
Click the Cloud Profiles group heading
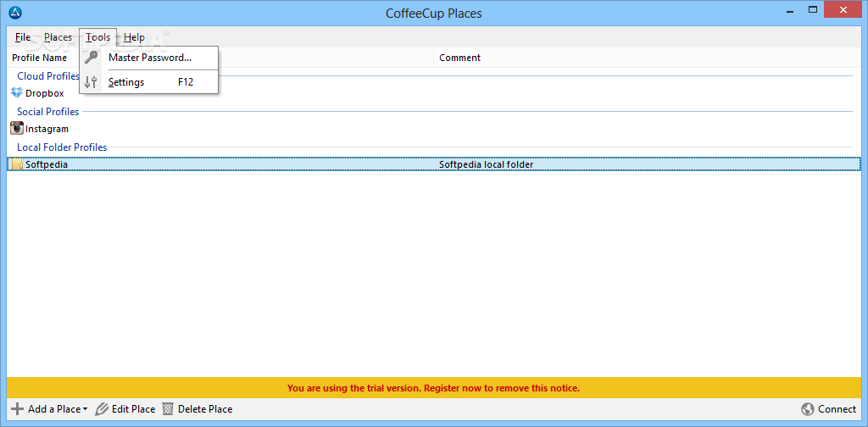[x=48, y=75]
